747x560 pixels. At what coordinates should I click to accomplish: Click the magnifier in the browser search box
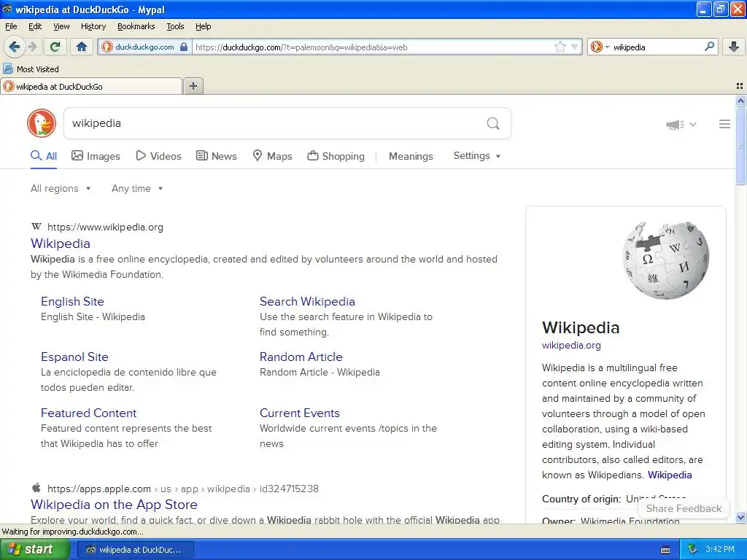[709, 47]
